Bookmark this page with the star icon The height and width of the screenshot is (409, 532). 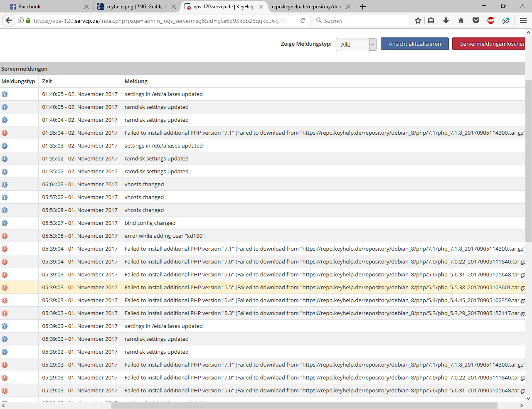pyautogui.click(x=418, y=20)
